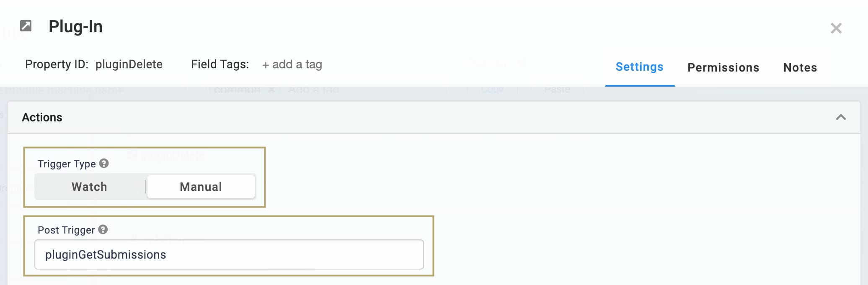Select the pluginDelete Property ID value
This screenshot has height=285, width=868.
(129, 64)
